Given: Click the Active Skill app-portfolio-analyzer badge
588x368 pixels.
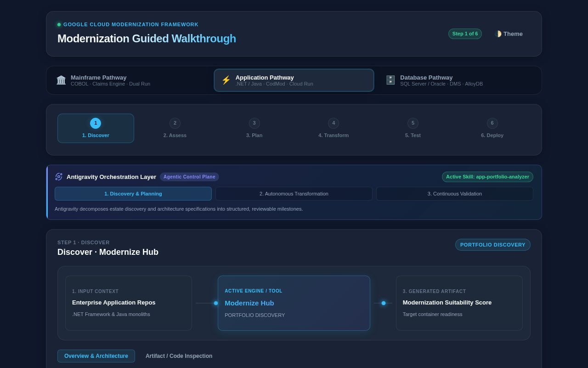Looking at the screenshot, I should 487,177.
